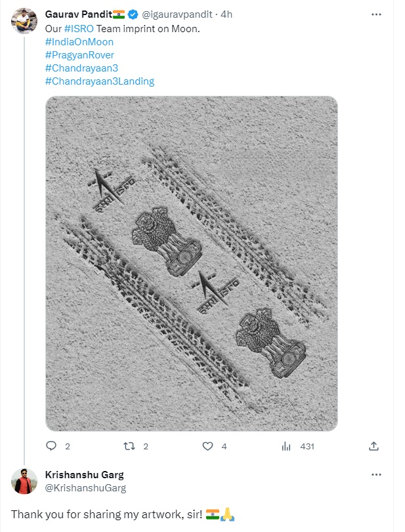
Task: Open the #PragyanRover hashtag
Action: pyautogui.click(x=80, y=55)
